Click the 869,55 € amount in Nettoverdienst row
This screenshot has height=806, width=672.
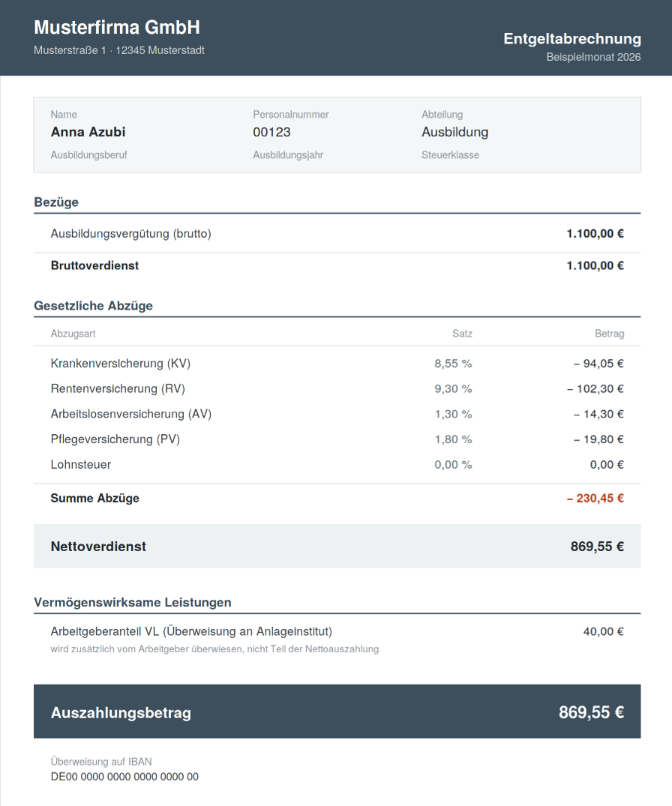click(597, 547)
